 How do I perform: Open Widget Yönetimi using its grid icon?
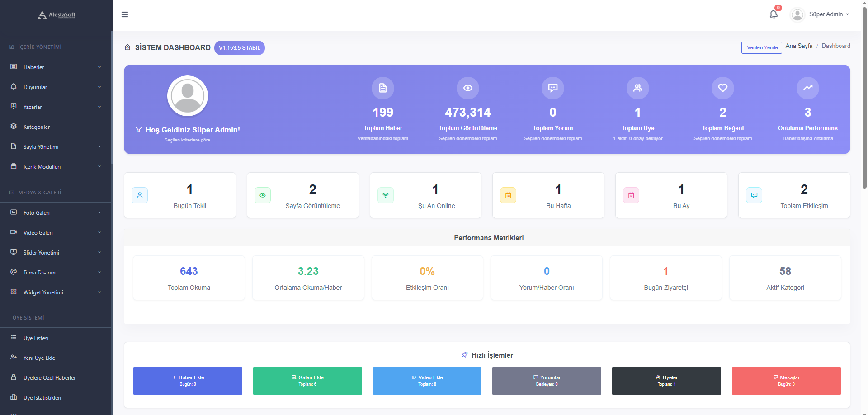pos(14,292)
